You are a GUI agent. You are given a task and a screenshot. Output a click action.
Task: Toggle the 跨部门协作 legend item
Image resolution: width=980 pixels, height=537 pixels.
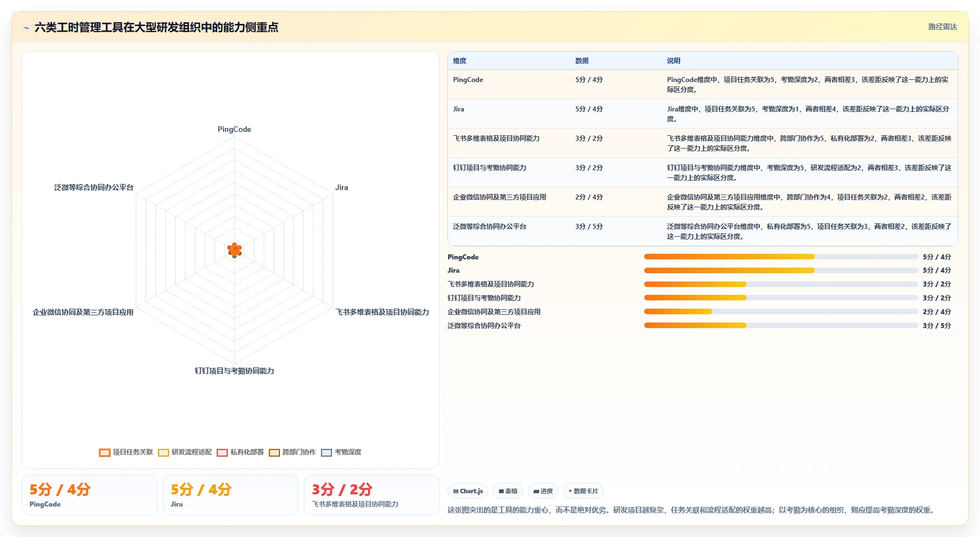click(292, 452)
